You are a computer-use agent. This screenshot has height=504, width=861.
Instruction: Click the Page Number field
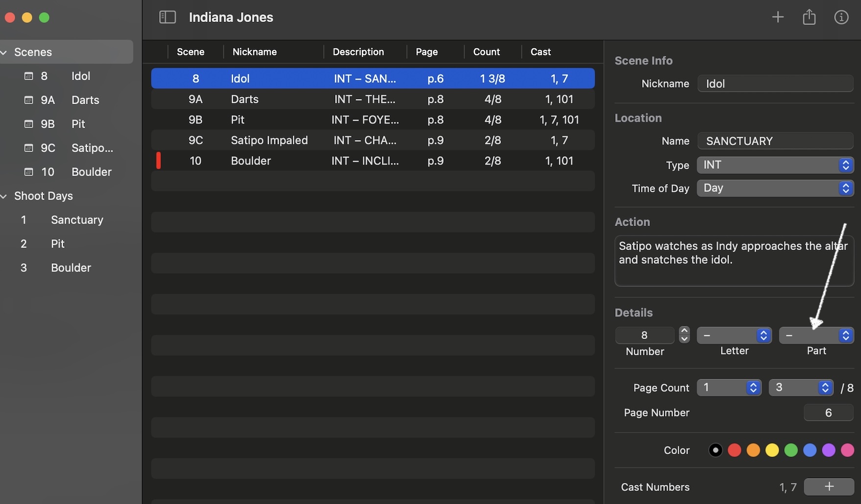(829, 412)
